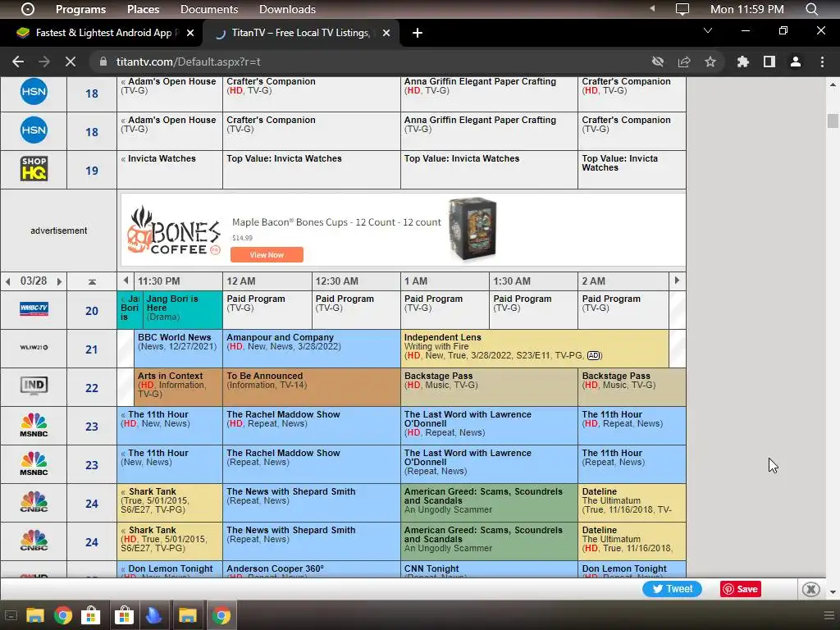Select channel number 21
This screenshot has width=840, height=630.
pos(92,349)
